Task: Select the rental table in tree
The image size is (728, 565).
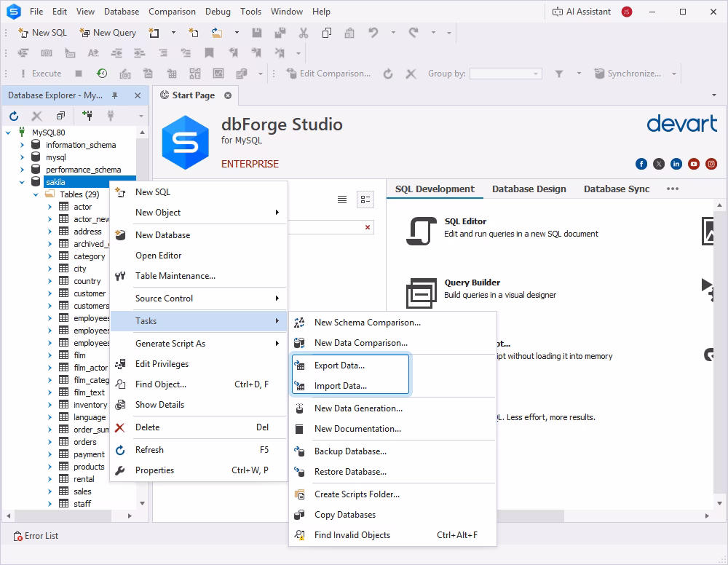Action: click(84, 479)
